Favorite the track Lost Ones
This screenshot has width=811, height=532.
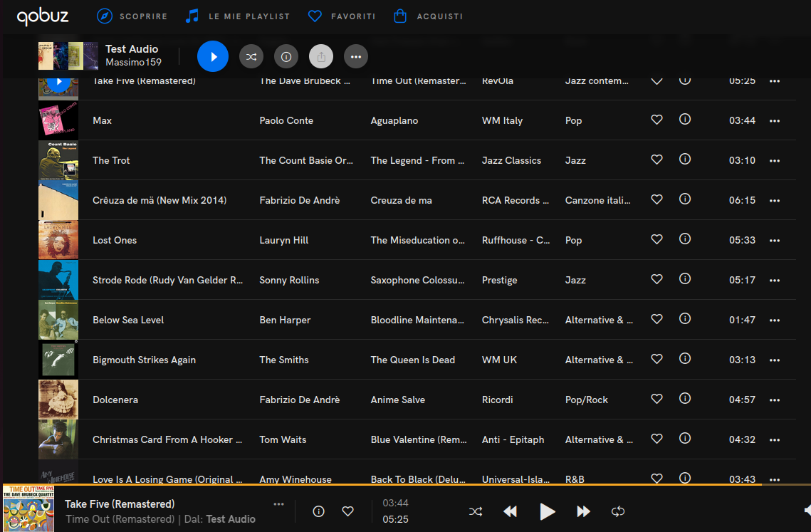click(657, 239)
